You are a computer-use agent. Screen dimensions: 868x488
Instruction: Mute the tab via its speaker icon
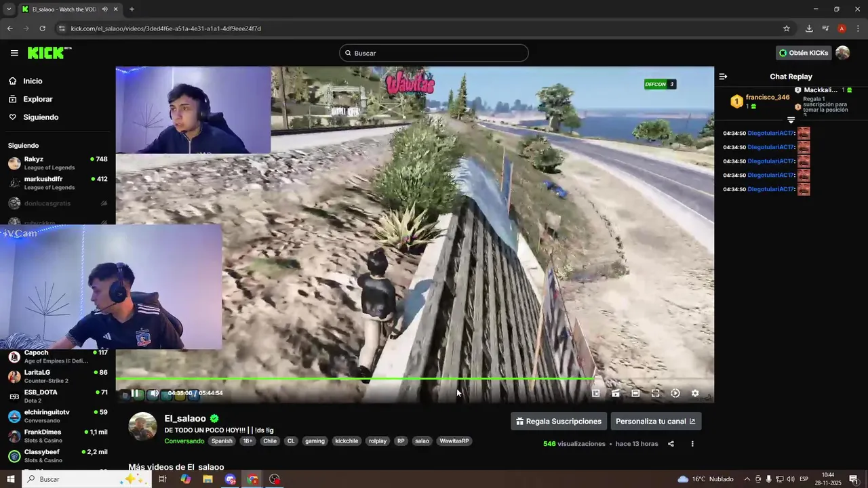point(104,9)
